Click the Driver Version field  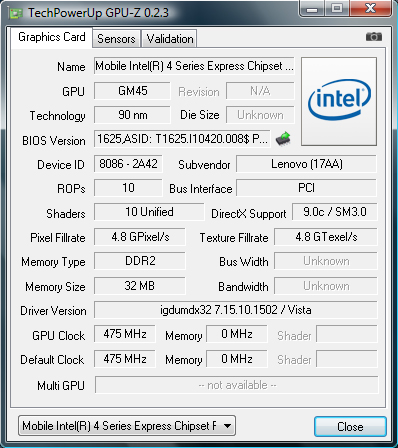(236, 310)
